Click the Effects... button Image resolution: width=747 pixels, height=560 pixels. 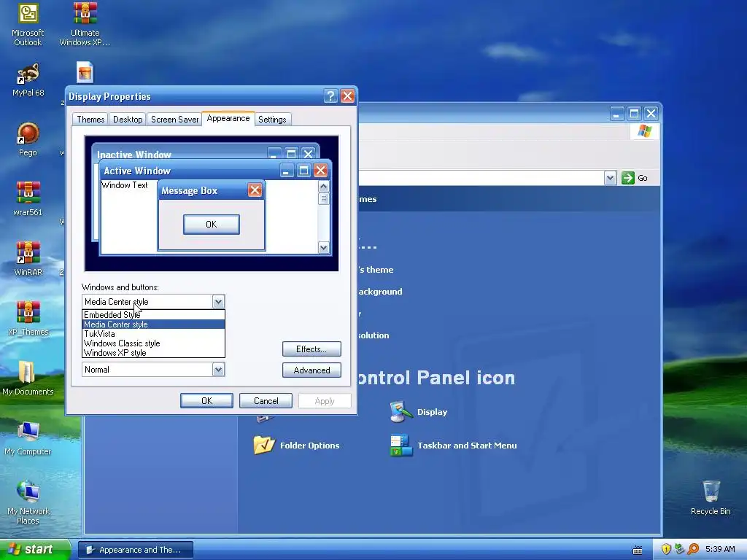click(x=311, y=349)
